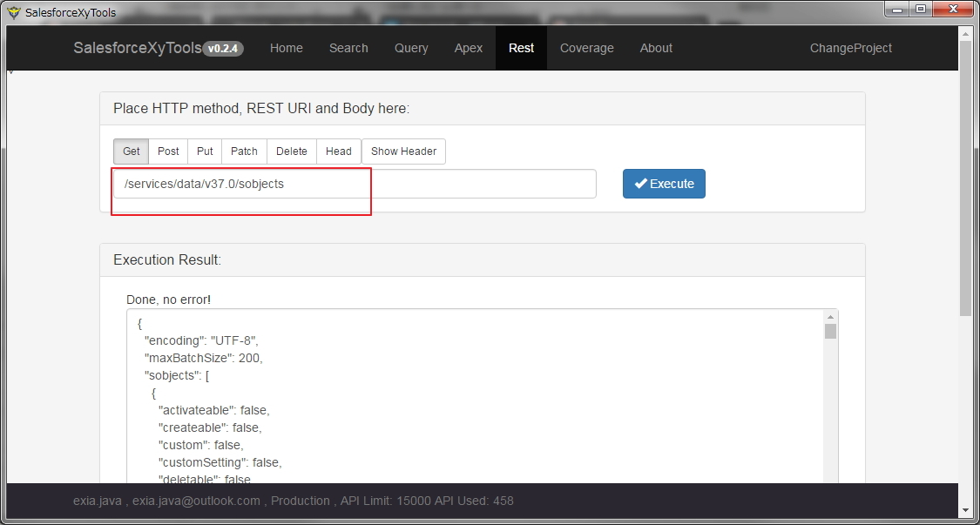Select the Get HTTP method
Viewport: 980px width, 525px height.
tap(132, 151)
